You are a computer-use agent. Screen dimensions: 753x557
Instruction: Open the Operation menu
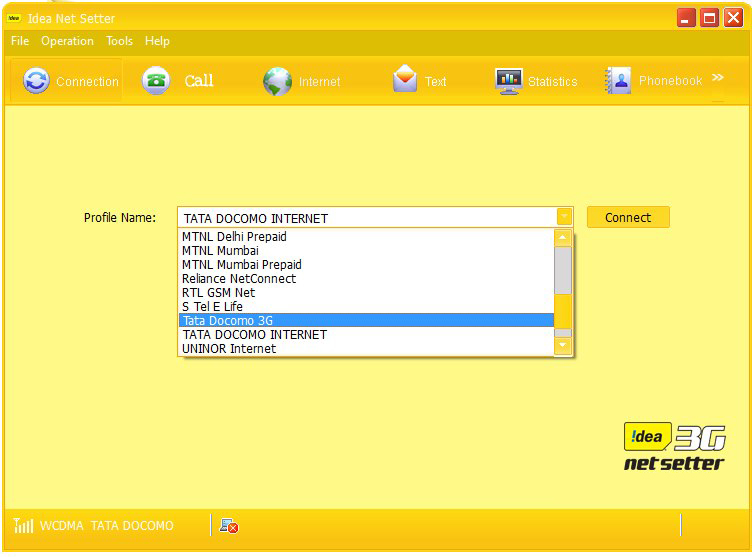[x=67, y=41]
